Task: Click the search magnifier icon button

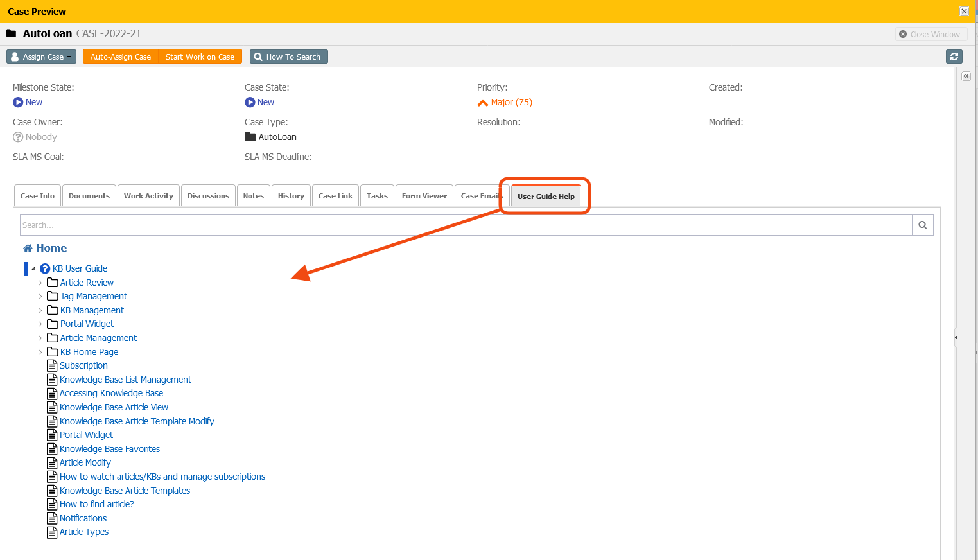Action: click(x=922, y=225)
